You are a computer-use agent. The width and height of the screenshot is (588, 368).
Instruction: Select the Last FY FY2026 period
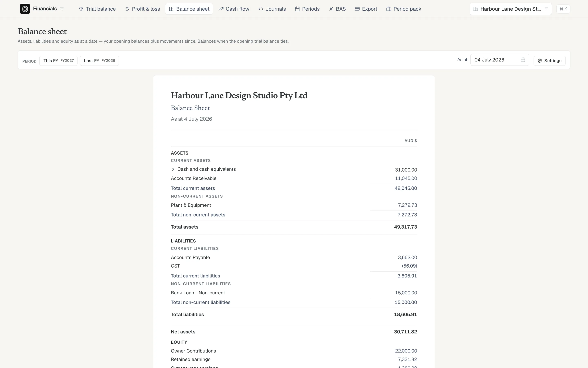click(x=99, y=61)
